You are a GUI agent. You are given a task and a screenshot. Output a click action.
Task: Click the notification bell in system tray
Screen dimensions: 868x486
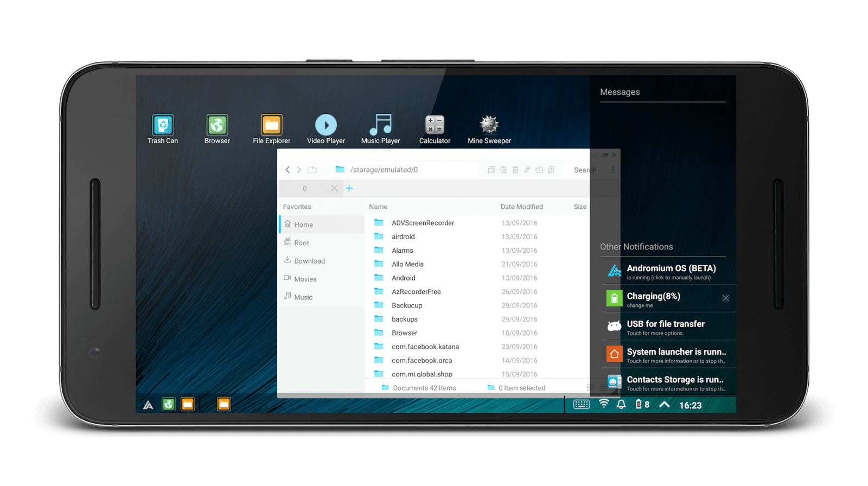pos(621,405)
